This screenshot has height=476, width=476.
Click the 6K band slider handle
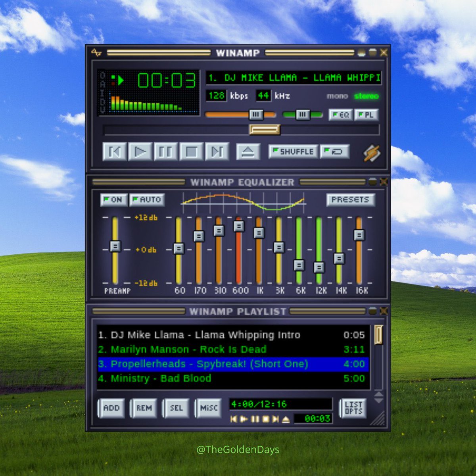point(299,265)
